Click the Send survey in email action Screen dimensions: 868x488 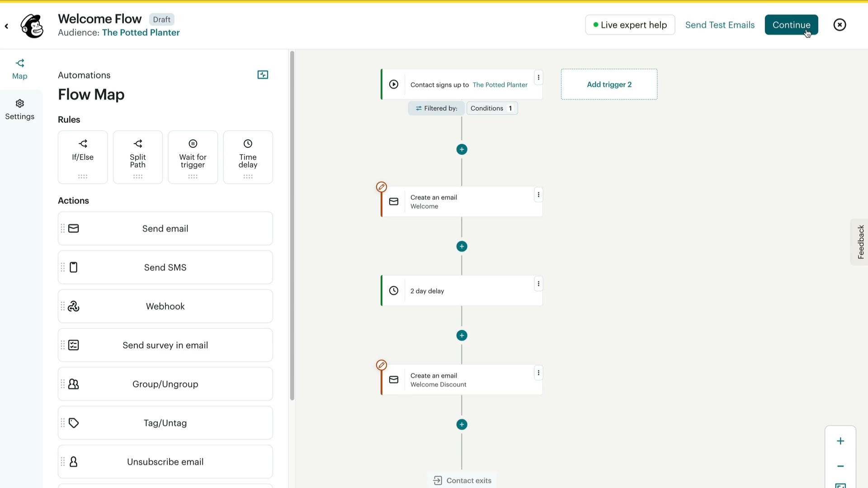tap(165, 345)
